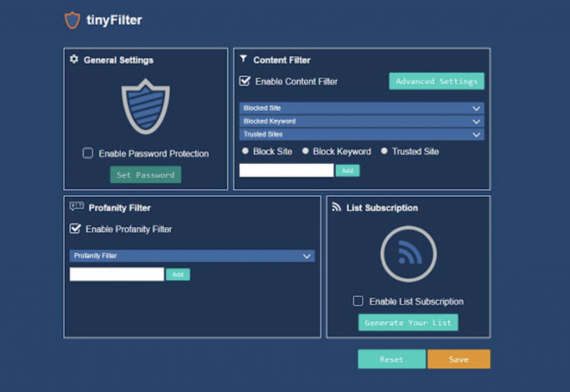The image size is (570, 392).
Task: Pick the Trusted Site radio button
Action: pos(384,151)
